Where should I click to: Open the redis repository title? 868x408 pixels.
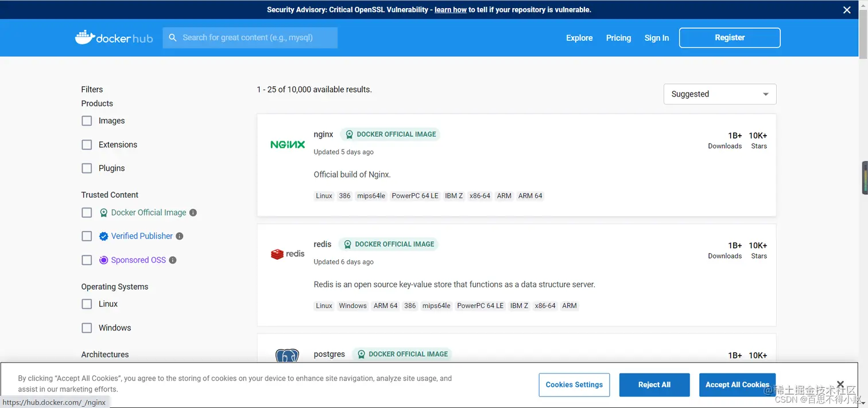click(x=323, y=244)
